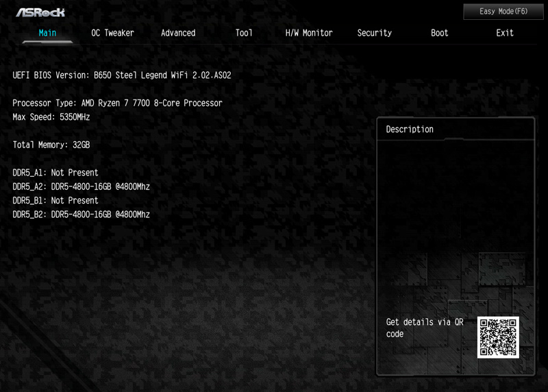The height and width of the screenshot is (392, 548).
Task: Click DDR5_B1: Not Present entry
Action: point(55,201)
